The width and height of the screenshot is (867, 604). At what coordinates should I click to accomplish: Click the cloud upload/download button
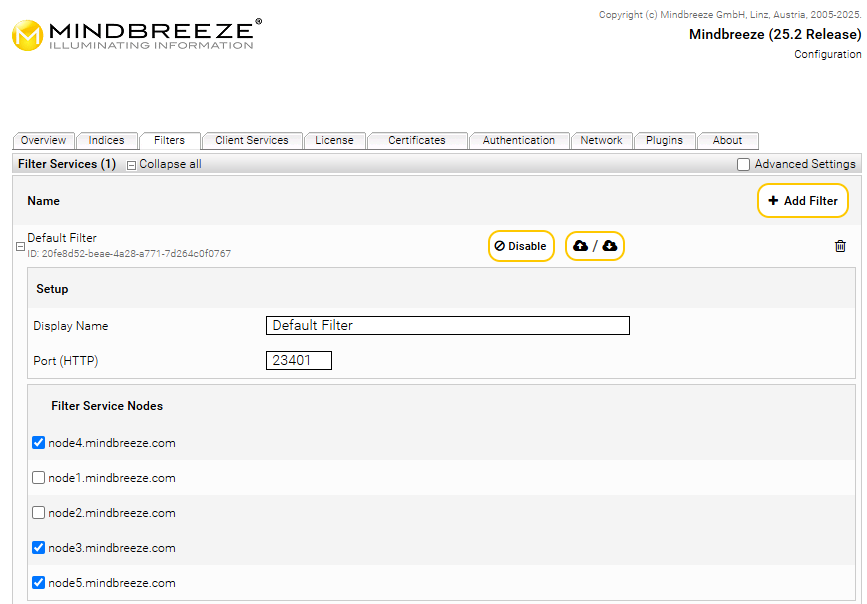[x=595, y=246]
